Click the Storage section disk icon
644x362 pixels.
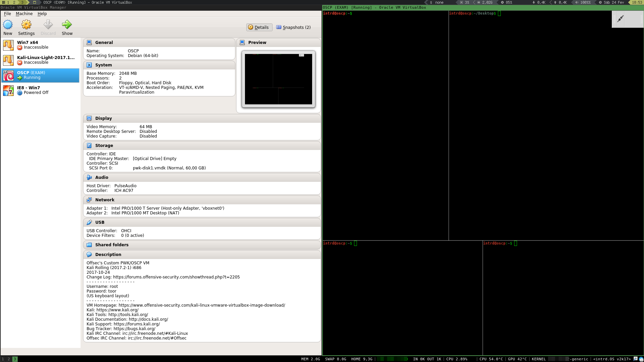point(89,146)
